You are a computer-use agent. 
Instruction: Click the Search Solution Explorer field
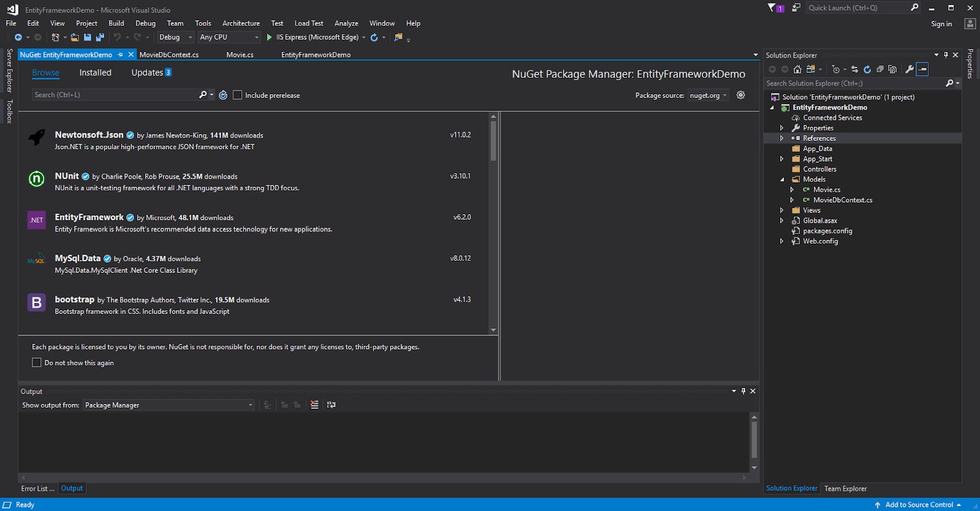(854, 83)
